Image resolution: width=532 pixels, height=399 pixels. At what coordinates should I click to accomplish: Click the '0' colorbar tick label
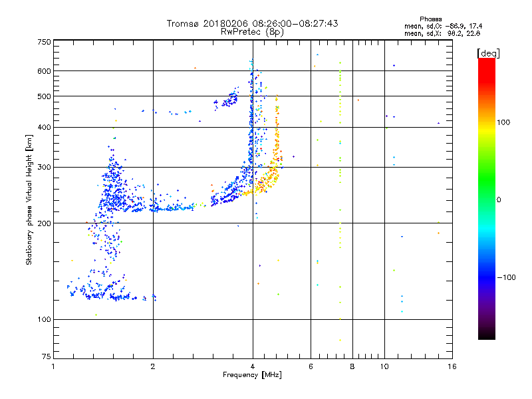click(499, 200)
